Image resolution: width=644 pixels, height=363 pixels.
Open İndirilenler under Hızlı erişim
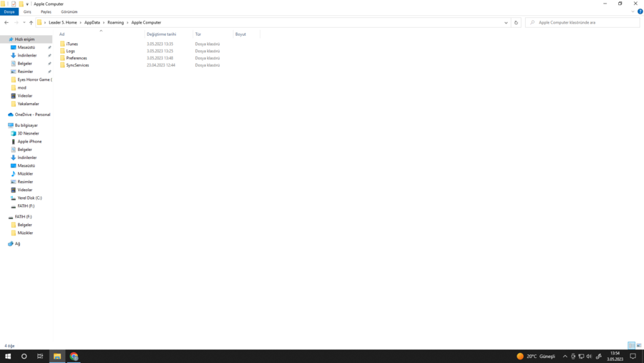pos(27,56)
